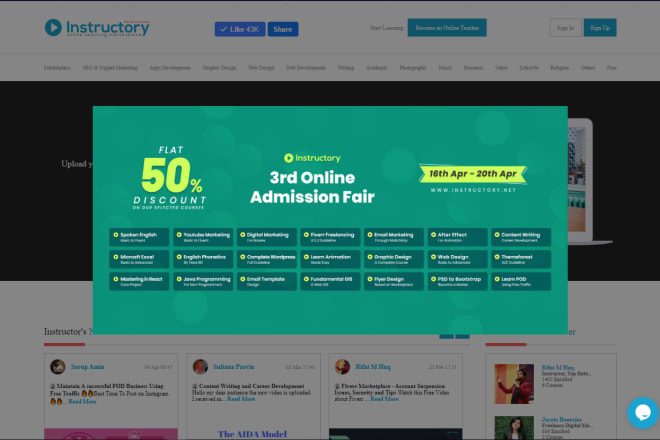Click Fundamental GIS course in the banner

click(x=330, y=281)
